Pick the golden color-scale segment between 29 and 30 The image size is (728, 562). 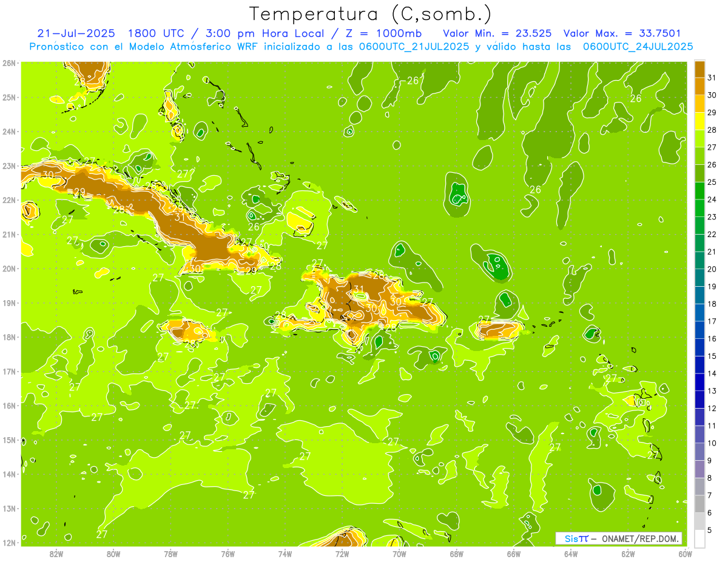click(x=699, y=104)
